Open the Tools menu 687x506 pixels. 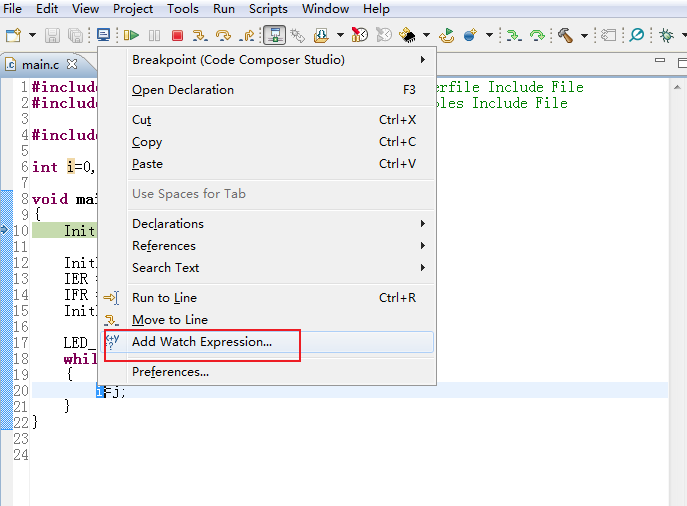point(183,9)
